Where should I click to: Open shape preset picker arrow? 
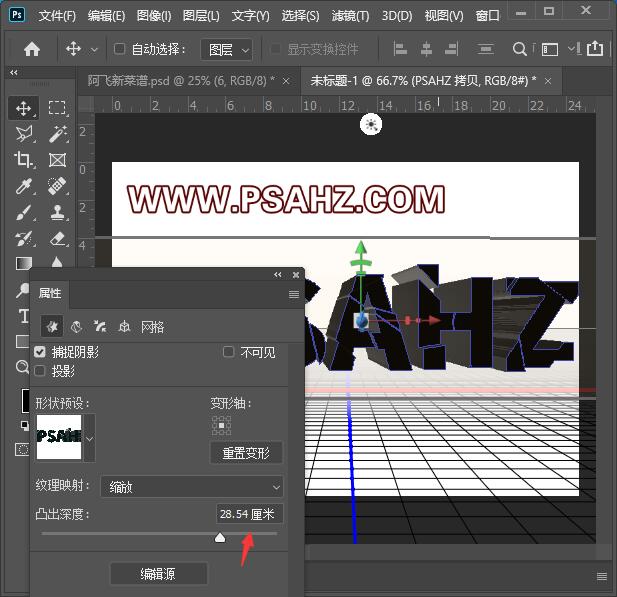90,438
